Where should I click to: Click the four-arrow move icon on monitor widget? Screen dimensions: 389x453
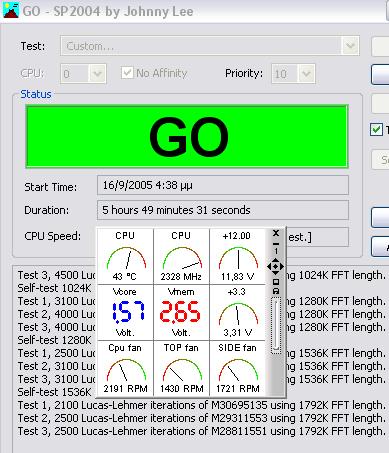pos(275,266)
